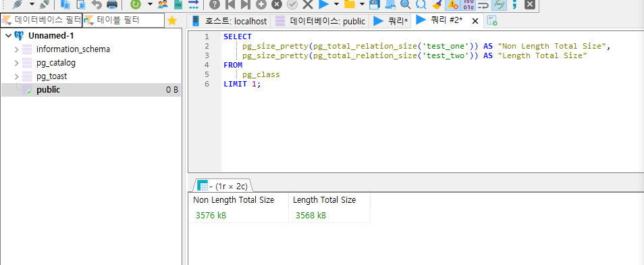Switch to the 호스트: localhost tab
The image size is (644, 265).
click(x=229, y=21)
